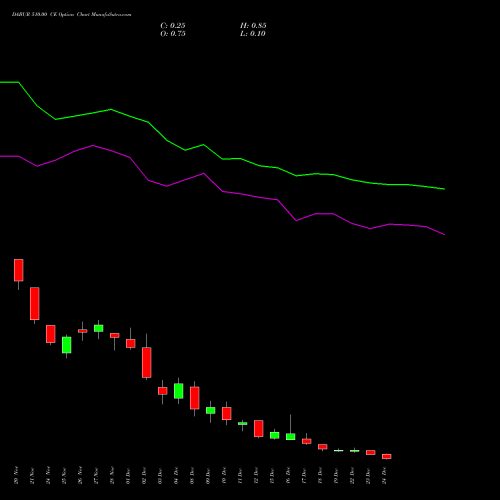Select the "23 Dec" date axis label
The width and height of the screenshot is (500, 500).
368,475
